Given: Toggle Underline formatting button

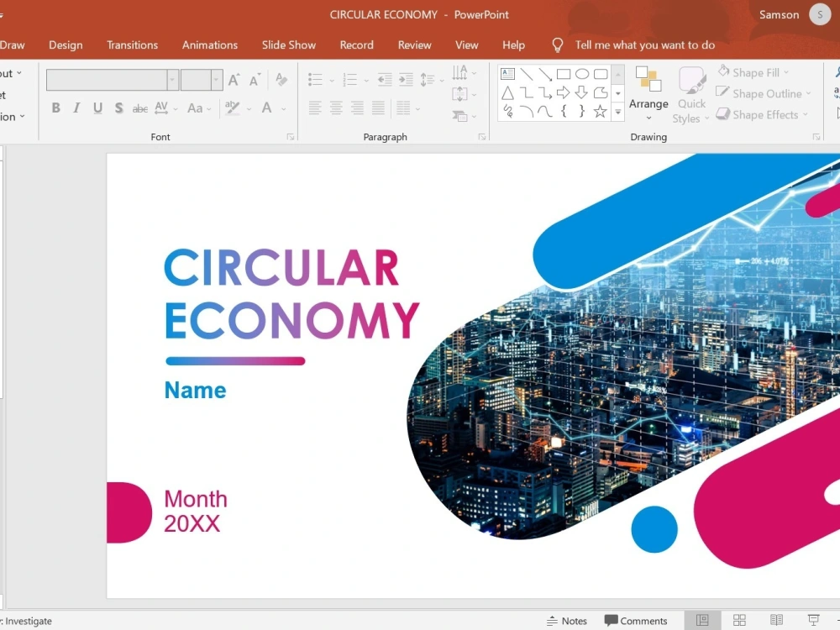Looking at the screenshot, I should pyautogui.click(x=97, y=108).
